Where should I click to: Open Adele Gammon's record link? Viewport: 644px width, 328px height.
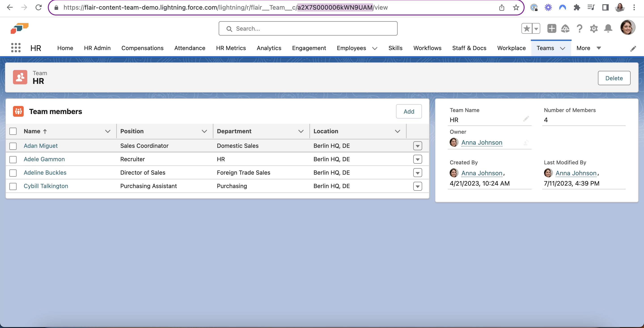tap(44, 159)
